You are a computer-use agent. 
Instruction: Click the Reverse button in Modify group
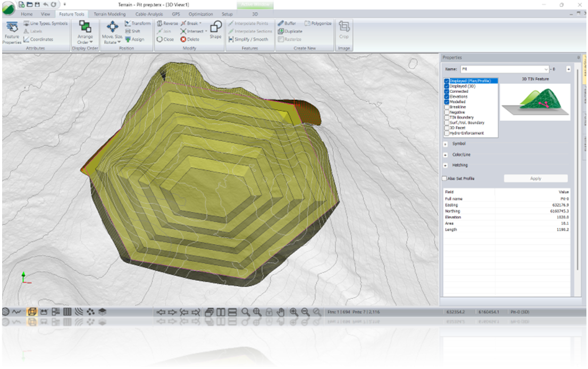pos(167,23)
